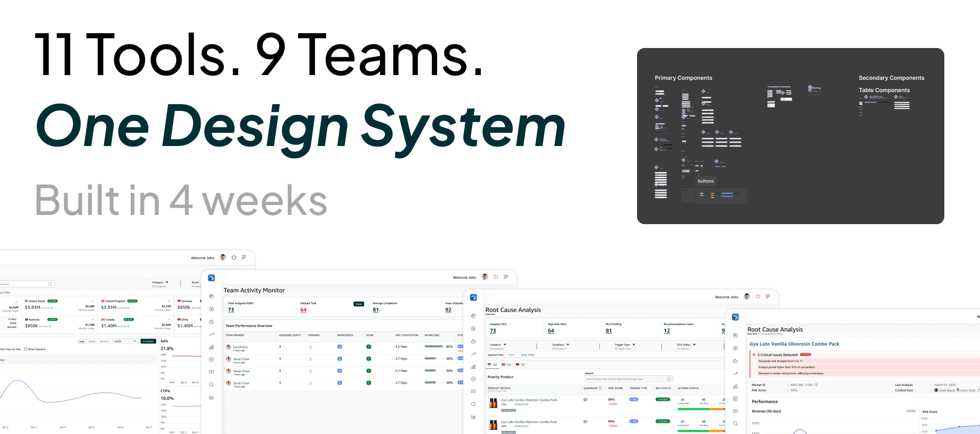Select the registered-mark icon in Team Activity Monitor sidebar
Image resolution: width=980 pixels, height=434 pixels.
211,309
